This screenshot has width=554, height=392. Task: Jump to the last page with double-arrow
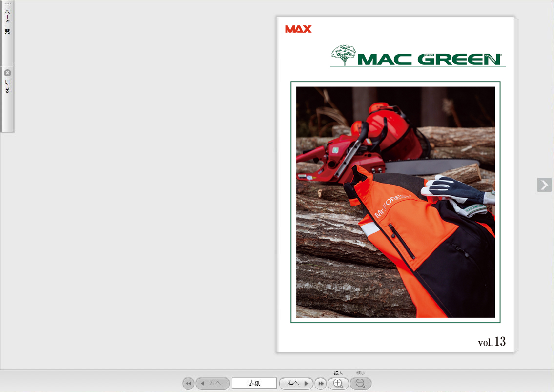(x=320, y=383)
